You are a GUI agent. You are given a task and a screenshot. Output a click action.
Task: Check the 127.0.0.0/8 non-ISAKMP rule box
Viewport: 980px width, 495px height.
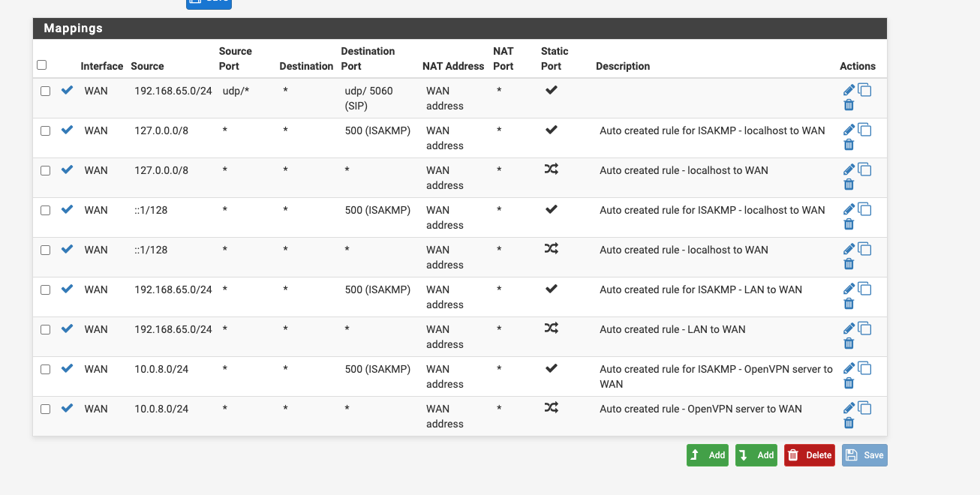point(45,170)
